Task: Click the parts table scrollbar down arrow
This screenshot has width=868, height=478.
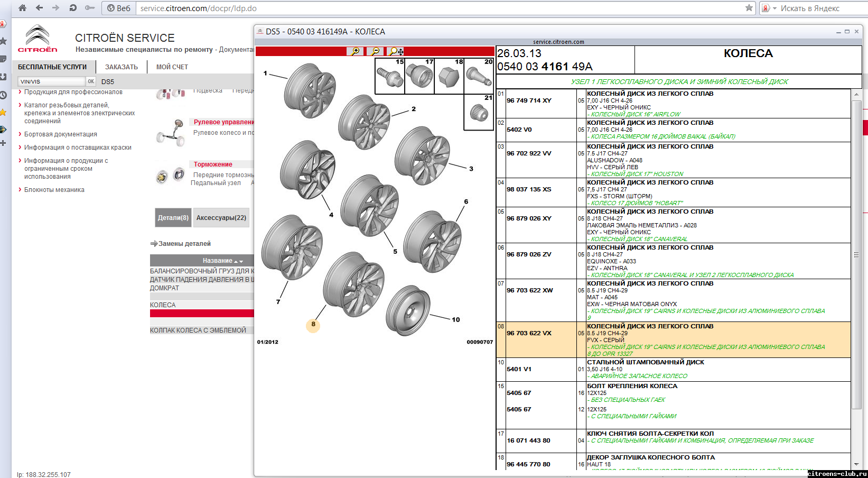Action: [x=856, y=464]
